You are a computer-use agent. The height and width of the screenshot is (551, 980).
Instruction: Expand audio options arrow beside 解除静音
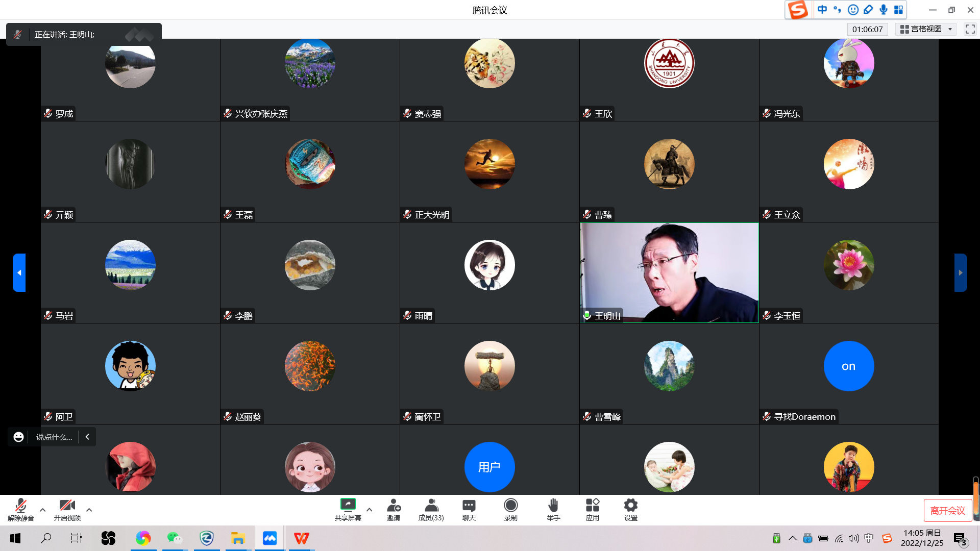coord(43,510)
